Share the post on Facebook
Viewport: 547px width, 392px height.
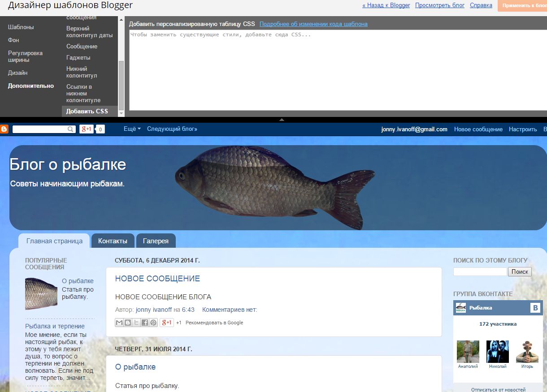(145, 323)
